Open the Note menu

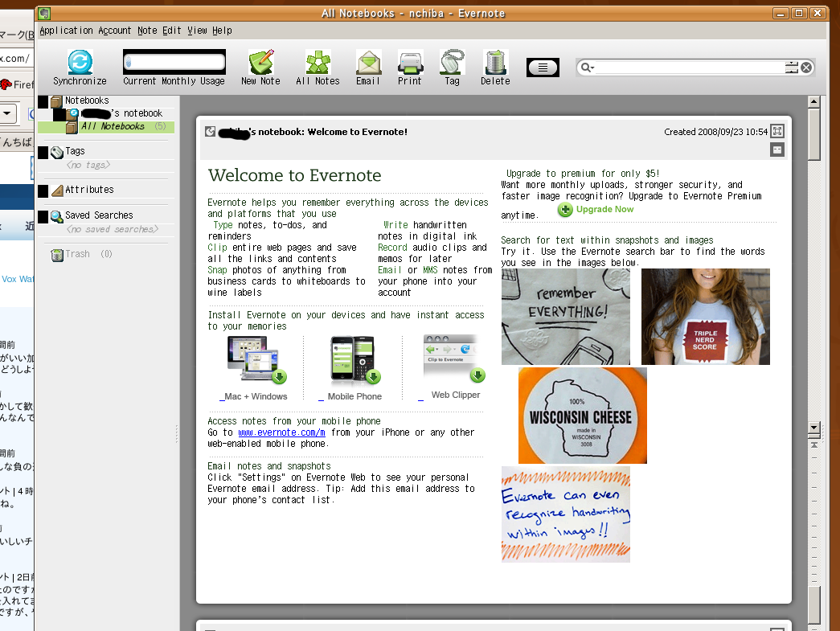pos(147,31)
